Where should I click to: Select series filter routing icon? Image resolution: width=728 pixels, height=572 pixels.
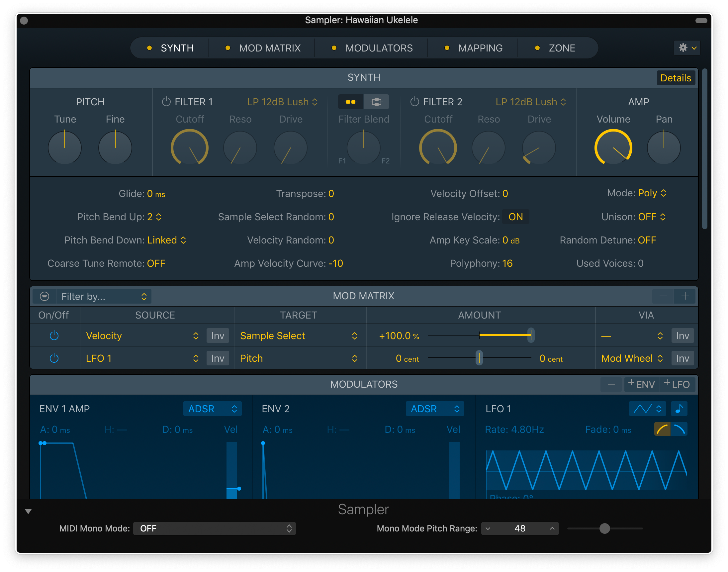351,102
